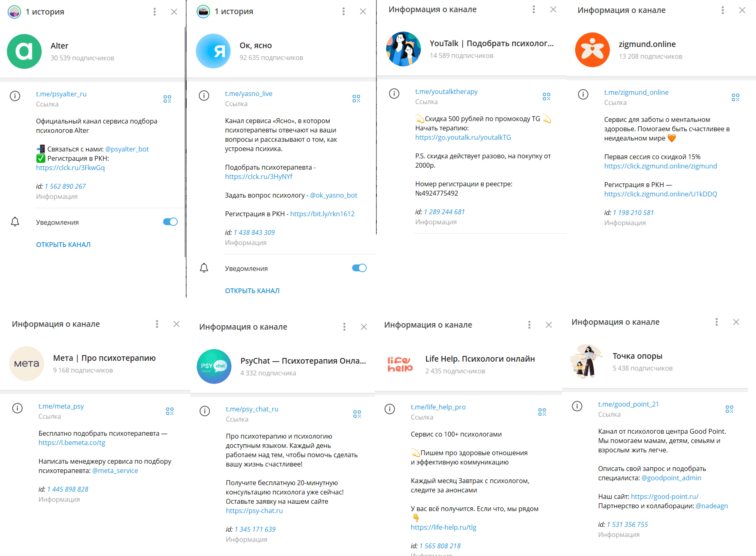Open QR code for yasno_live link
Screen dimensions: 756x556
coord(356,98)
